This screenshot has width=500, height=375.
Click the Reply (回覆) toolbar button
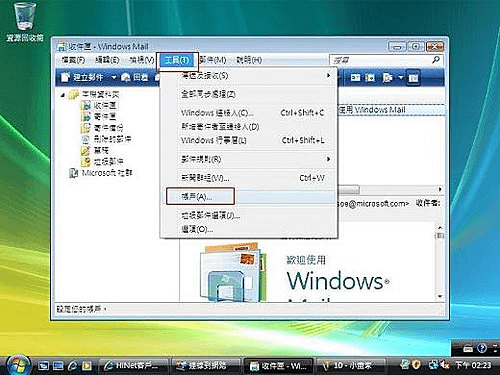[x=135, y=78]
